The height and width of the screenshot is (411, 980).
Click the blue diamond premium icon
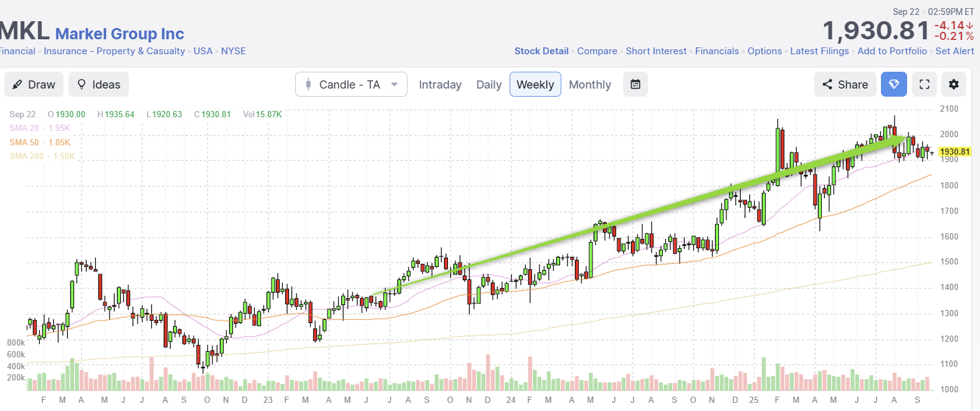[x=893, y=84]
